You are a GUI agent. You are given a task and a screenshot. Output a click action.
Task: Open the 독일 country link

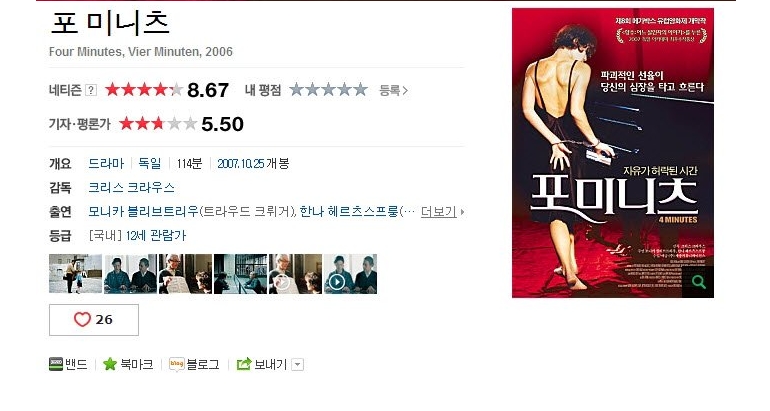tap(150, 164)
